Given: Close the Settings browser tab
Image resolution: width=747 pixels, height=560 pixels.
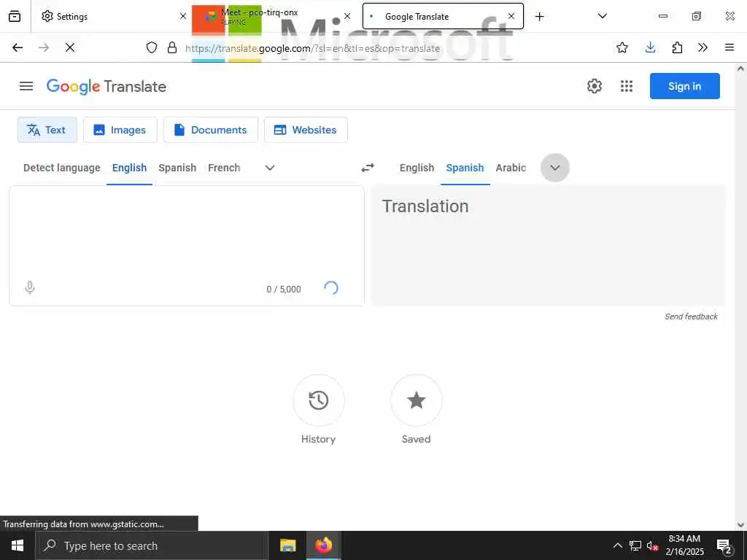Looking at the screenshot, I should (x=183, y=16).
